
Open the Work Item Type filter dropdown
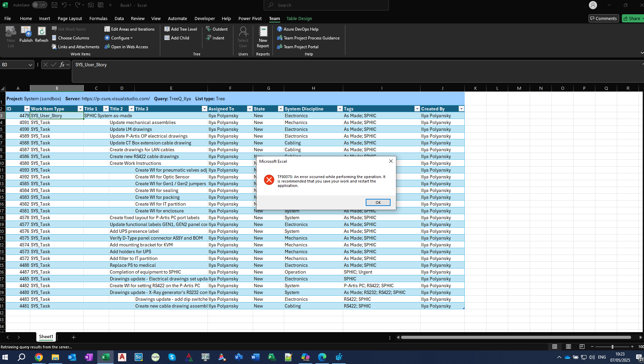click(x=80, y=109)
